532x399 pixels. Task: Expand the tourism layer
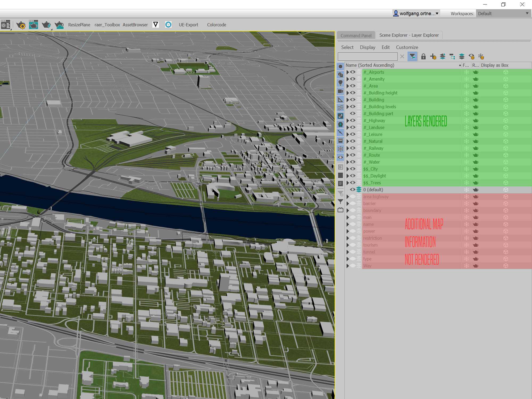347,245
